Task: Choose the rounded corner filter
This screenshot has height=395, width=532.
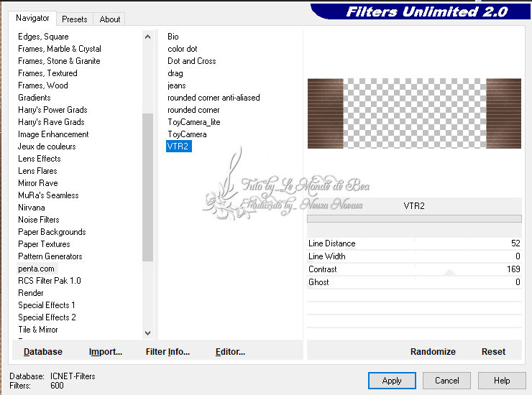Action: click(x=193, y=110)
